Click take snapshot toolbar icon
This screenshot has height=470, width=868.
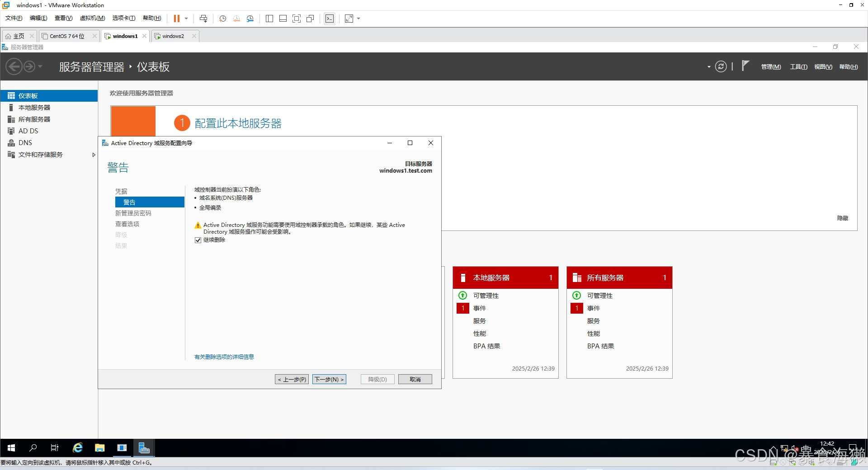(x=223, y=19)
